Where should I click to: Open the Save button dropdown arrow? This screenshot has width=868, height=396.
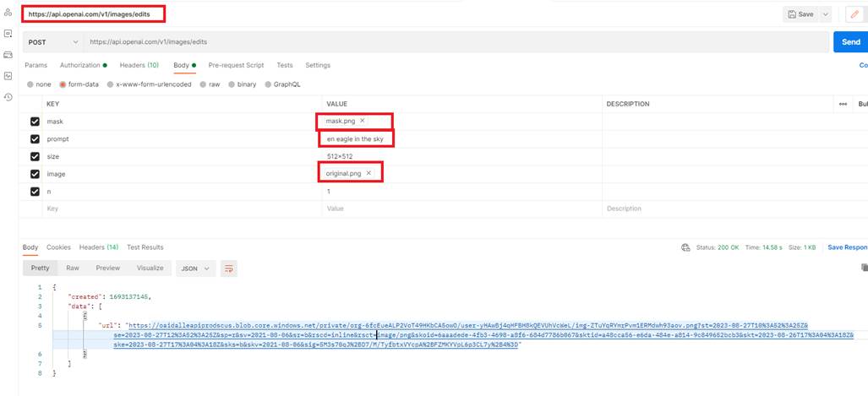pyautogui.click(x=826, y=14)
